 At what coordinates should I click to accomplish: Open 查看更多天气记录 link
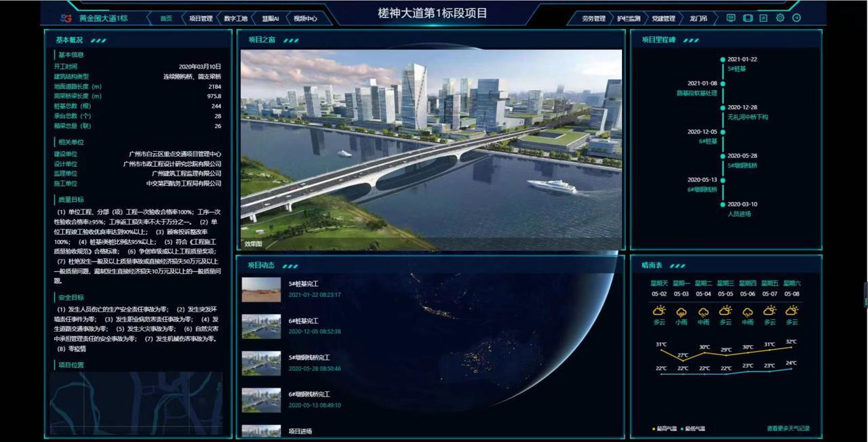click(x=788, y=428)
